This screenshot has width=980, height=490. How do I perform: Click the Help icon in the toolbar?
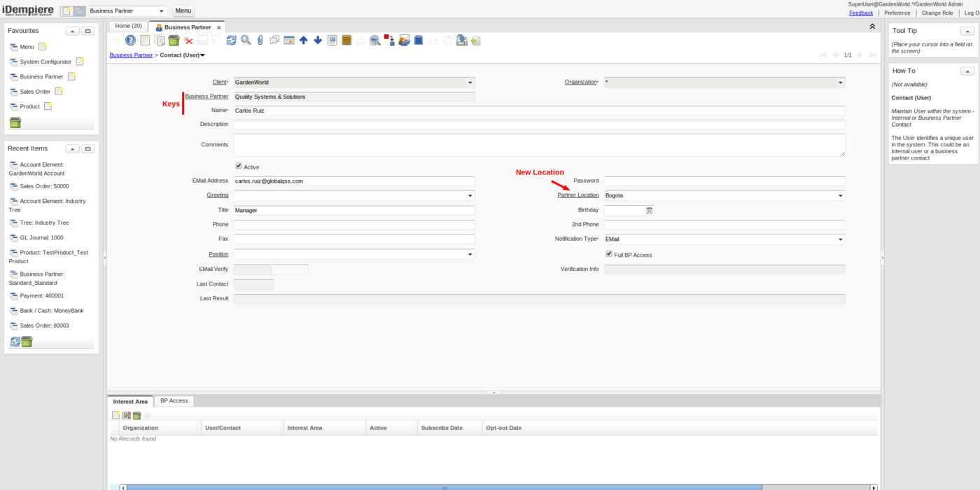click(130, 41)
